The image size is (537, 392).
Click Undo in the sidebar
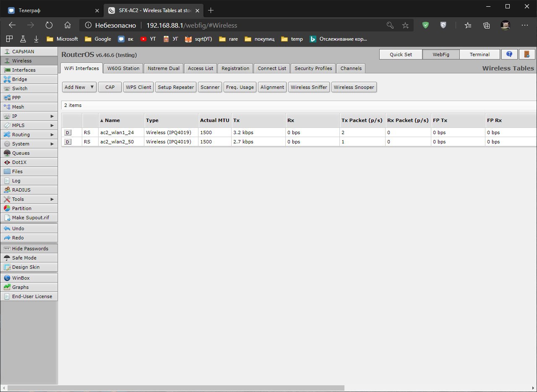[x=29, y=228]
